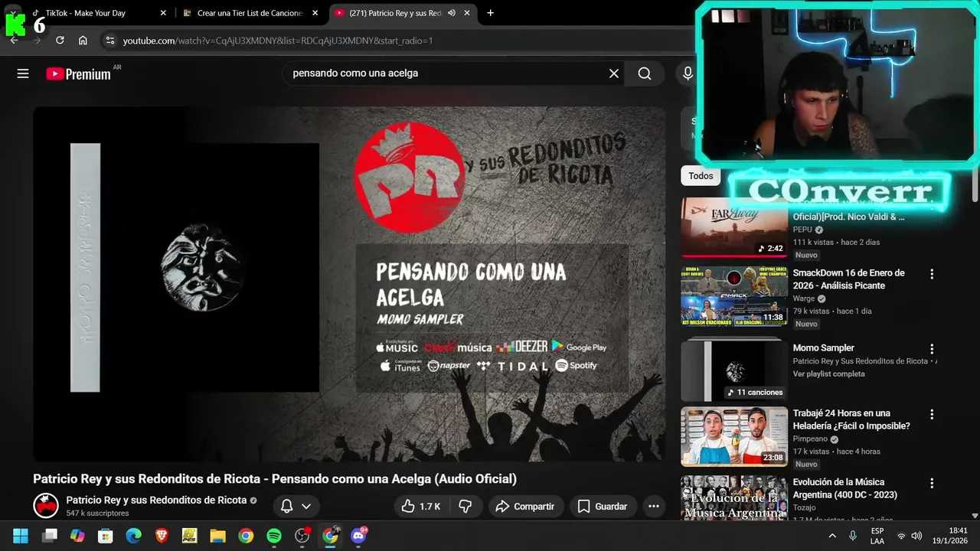The image size is (980, 551).
Task: Select the 'Todos' filter chip
Action: pyautogui.click(x=701, y=176)
